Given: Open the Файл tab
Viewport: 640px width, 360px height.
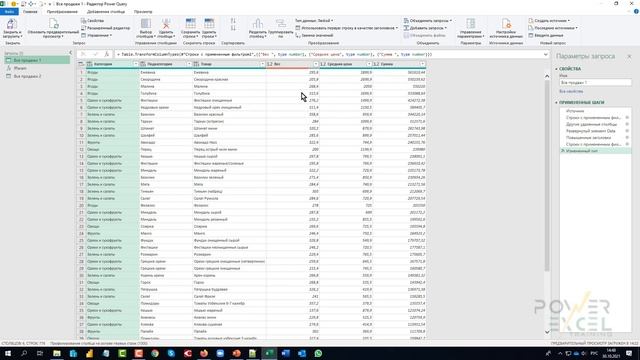Looking at the screenshot, I should pyautogui.click(x=9, y=11).
